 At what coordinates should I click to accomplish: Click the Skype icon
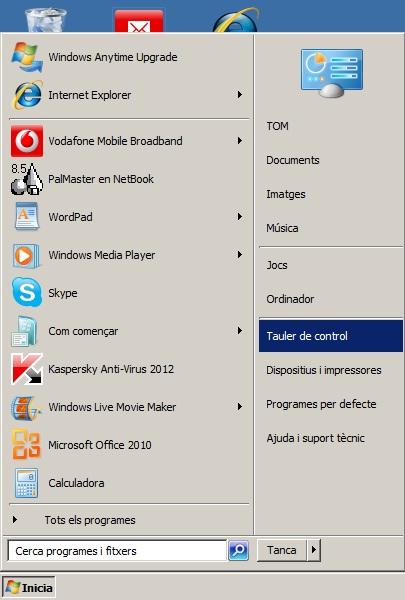[x=27, y=293]
